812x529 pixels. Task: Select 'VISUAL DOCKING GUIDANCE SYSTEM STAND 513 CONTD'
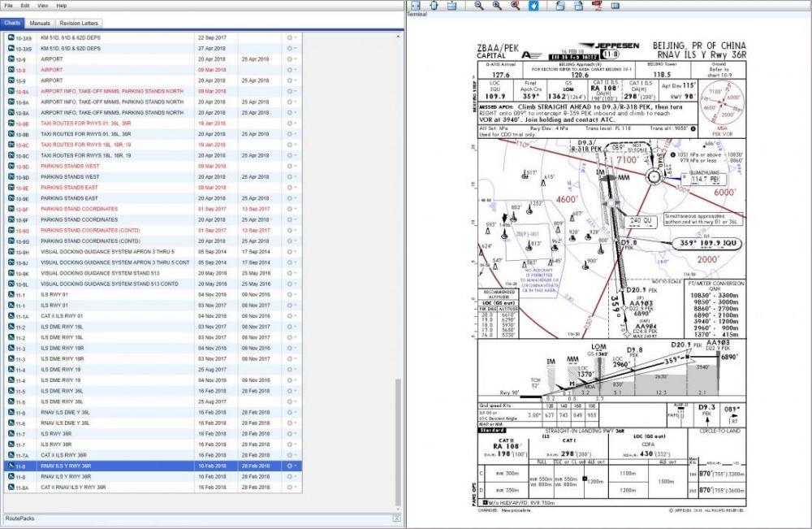[x=153, y=284]
